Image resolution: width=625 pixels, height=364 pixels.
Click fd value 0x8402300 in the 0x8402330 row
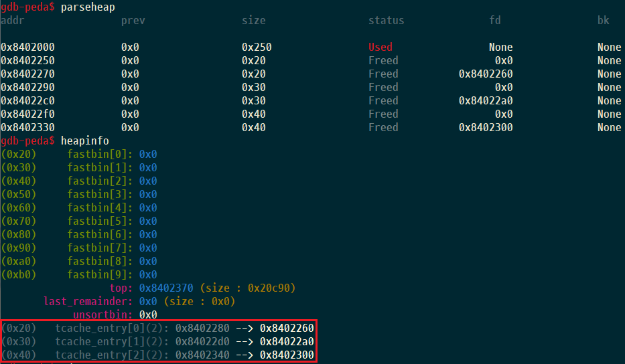tap(486, 128)
